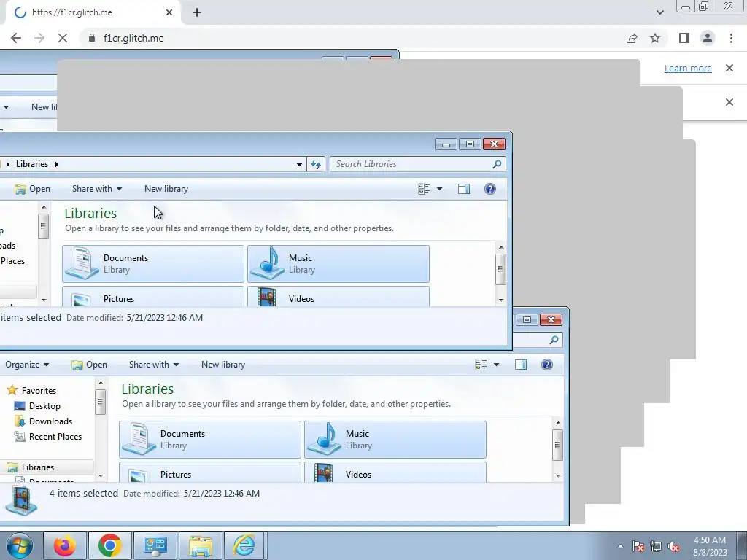Screen dimensions: 747x560
Task: Close the f1cr.glitch.me tab
Action: coord(169,12)
